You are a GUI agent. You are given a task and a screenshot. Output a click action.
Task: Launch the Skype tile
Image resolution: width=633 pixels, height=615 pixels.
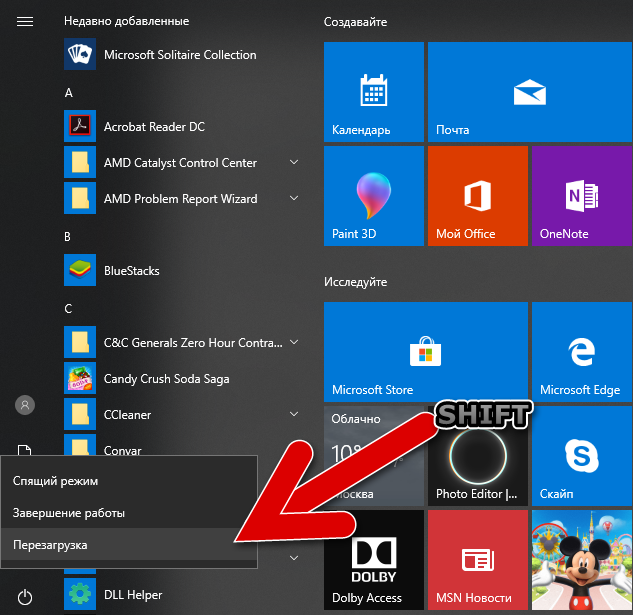click(582, 456)
